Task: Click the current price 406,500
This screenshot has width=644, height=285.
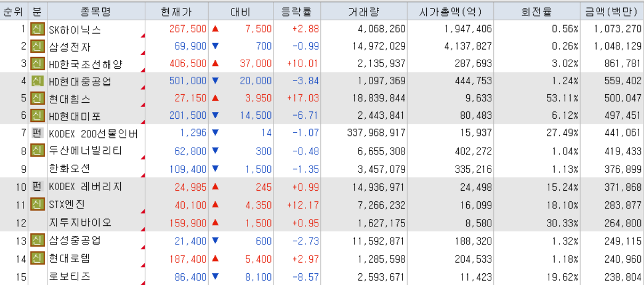Action: pyautogui.click(x=188, y=63)
